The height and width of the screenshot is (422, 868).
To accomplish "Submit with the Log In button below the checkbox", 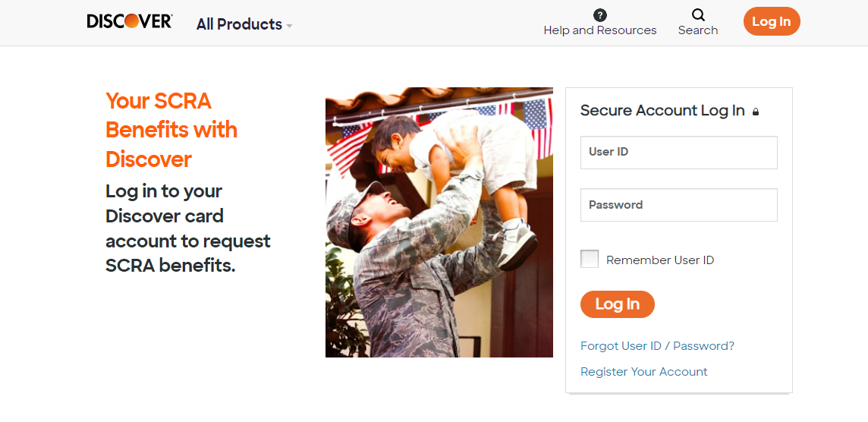I will click(x=617, y=304).
